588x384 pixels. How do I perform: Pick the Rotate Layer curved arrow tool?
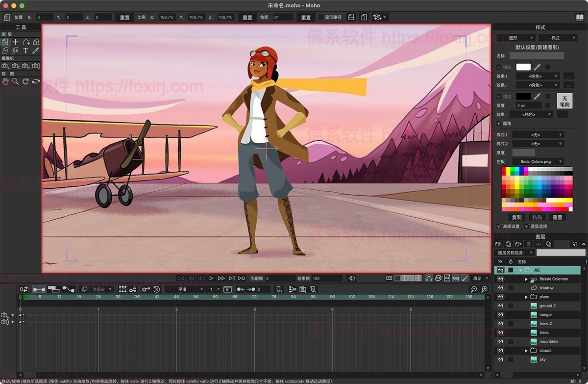[26, 43]
